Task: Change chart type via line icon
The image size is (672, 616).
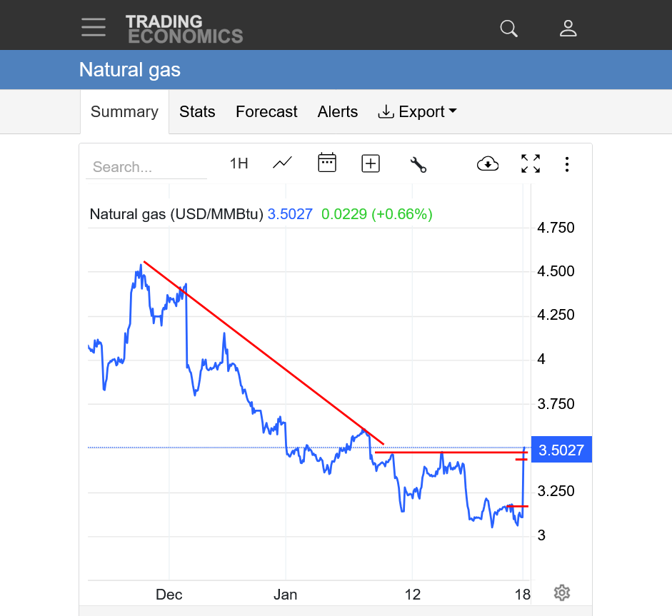Action: coord(283,163)
